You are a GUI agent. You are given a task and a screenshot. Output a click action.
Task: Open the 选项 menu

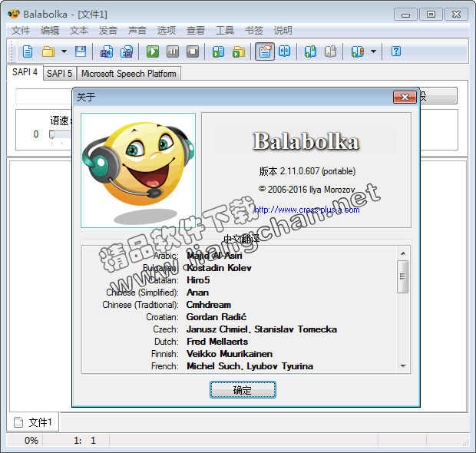[x=167, y=31]
